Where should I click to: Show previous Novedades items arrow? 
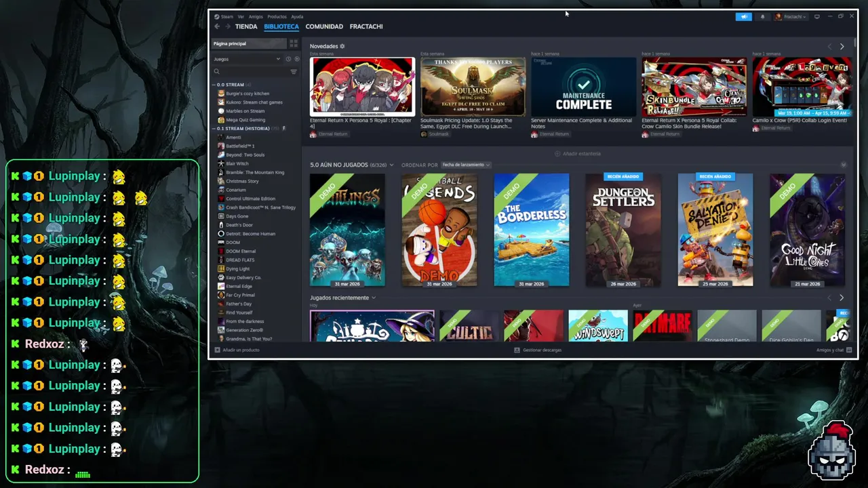click(x=829, y=46)
